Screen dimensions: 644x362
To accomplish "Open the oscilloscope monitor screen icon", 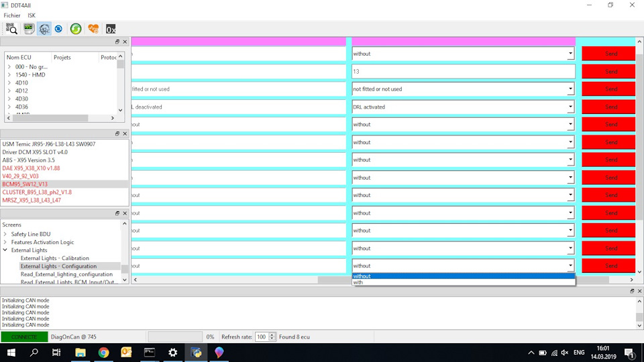I will click(29, 28).
